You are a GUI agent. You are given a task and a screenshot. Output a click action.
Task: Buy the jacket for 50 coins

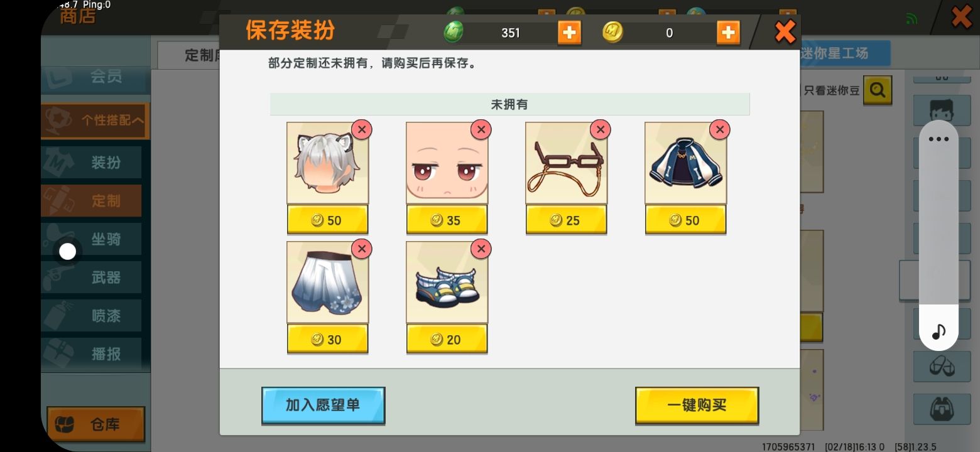click(x=685, y=220)
